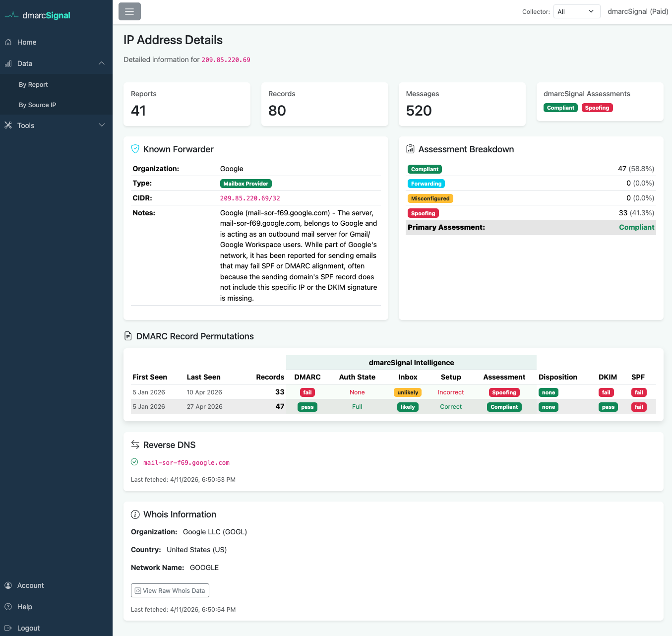
Task: Click the Primary Assessment Compliant value
Action: coord(636,227)
